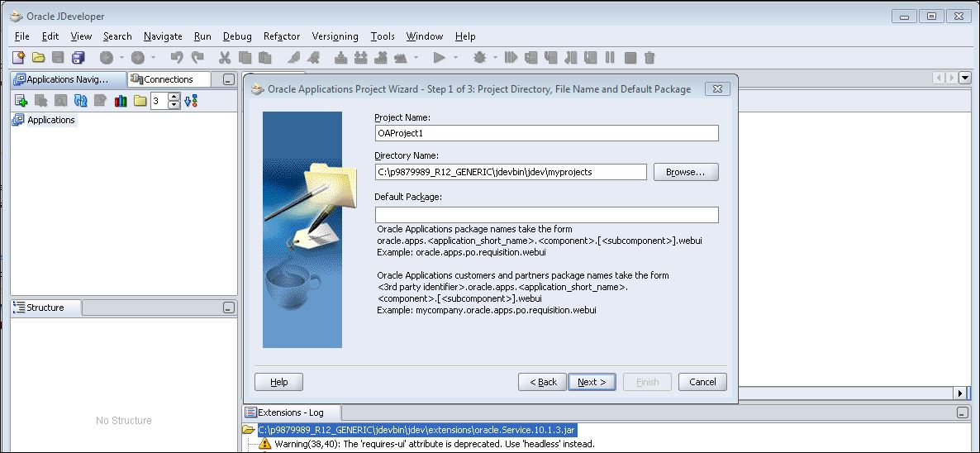The width and height of the screenshot is (980, 453).
Task: Select the Extensions - Log tab
Action: (292, 412)
